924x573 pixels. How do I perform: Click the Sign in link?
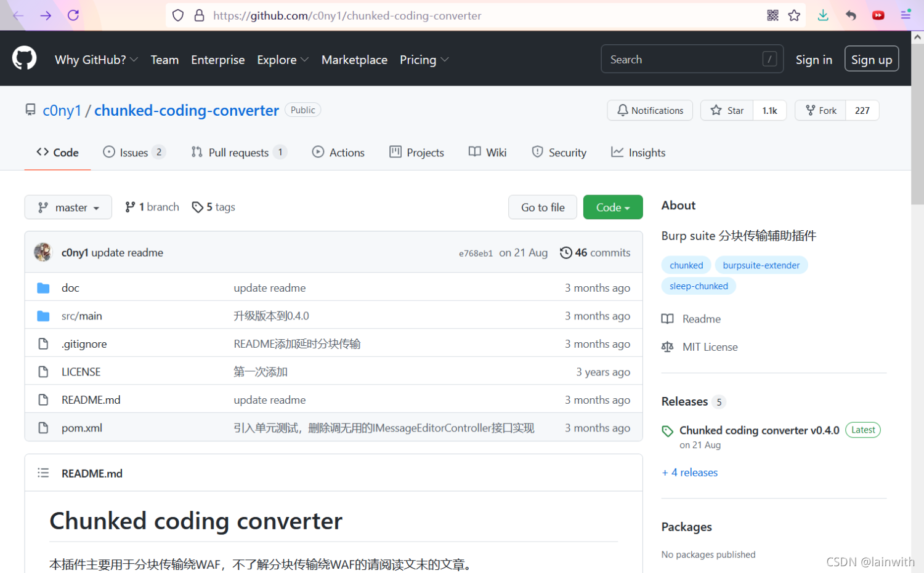tap(814, 60)
